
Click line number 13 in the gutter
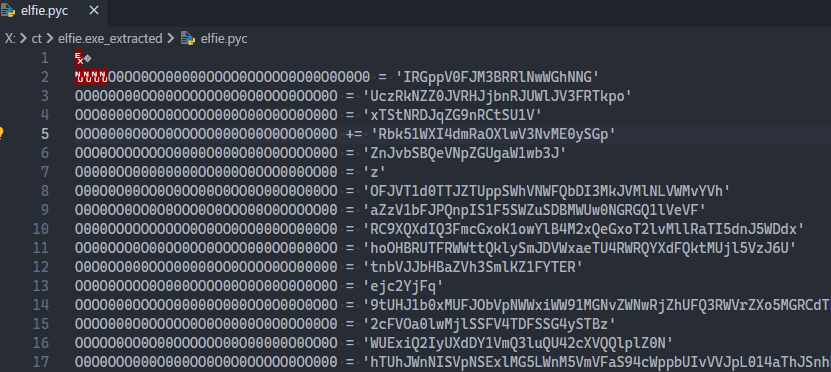(40, 286)
